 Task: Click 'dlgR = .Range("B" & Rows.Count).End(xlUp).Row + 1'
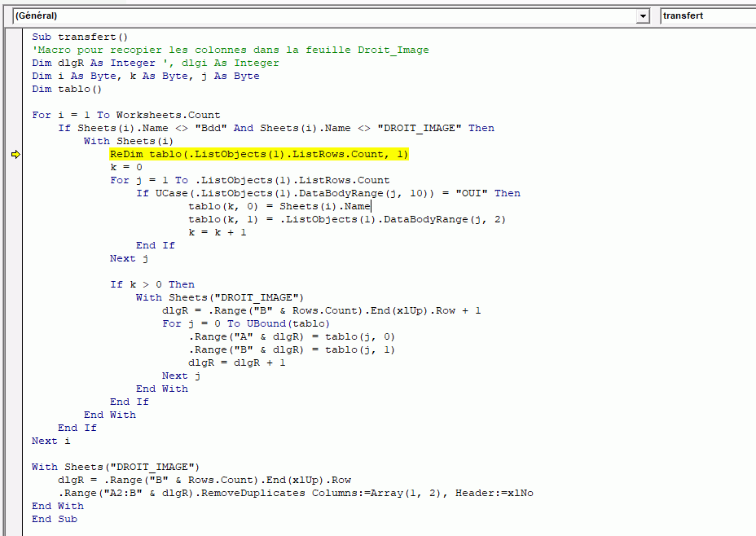tap(322, 310)
